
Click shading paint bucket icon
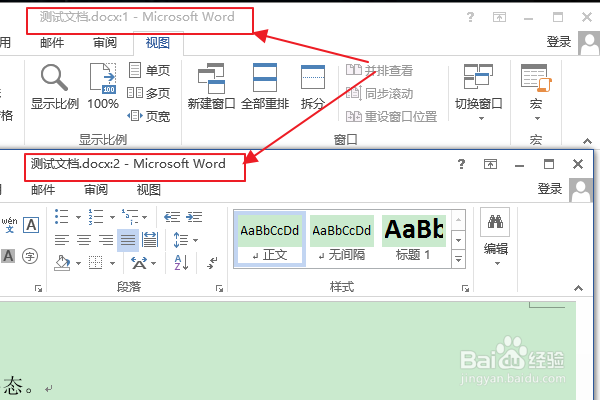point(62,263)
